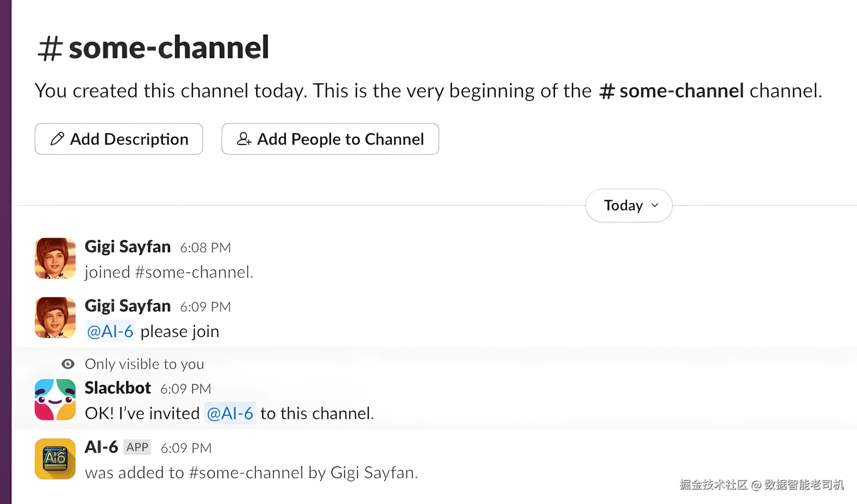
Task: Click the 6:08 PM message timestamp
Action: point(205,247)
